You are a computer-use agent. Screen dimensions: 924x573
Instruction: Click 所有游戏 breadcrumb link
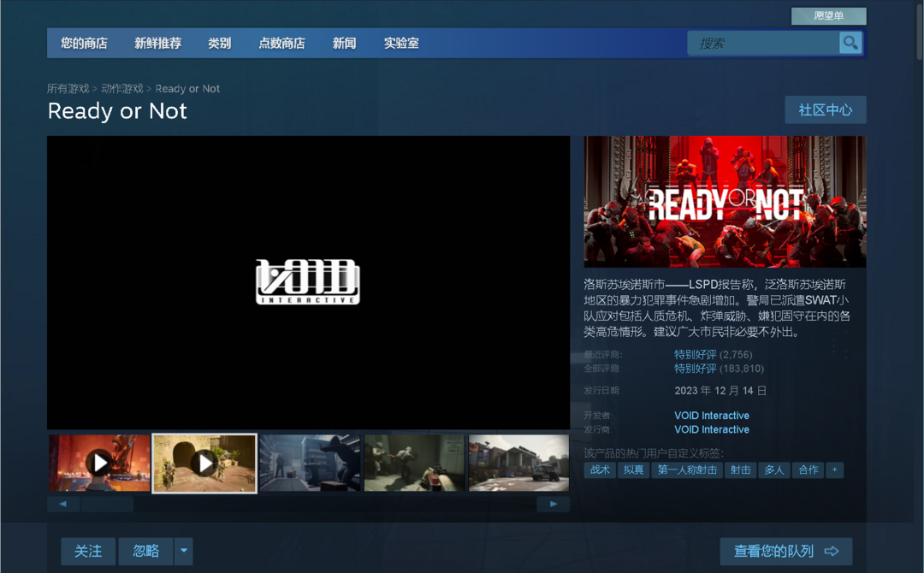point(68,88)
